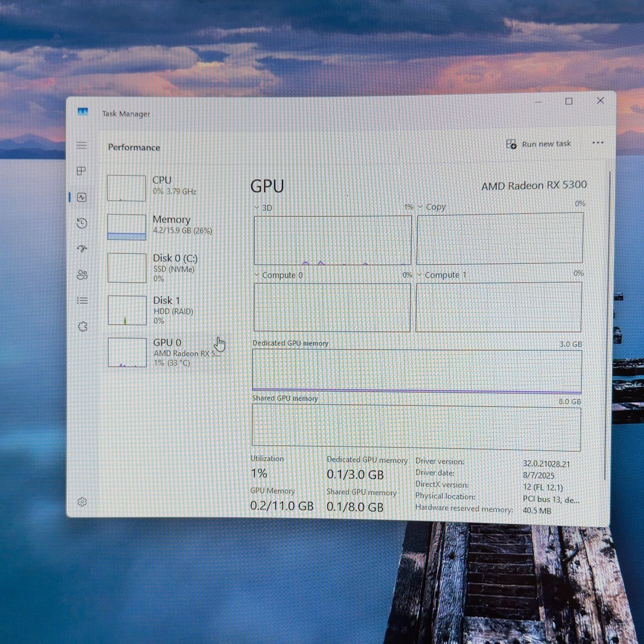The width and height of the screenshot is (644, 644).
Task: Click hardware reserved memory 40.5 MB
Action: (x=537, y=511)
